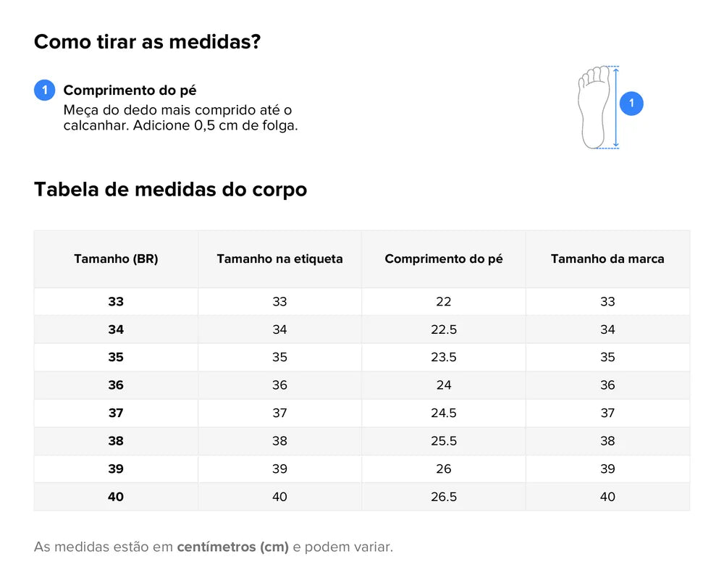Screen dimensions: 724x588
Task: Select the 'Tamanho da marca' column header
Action: [607, 259]
